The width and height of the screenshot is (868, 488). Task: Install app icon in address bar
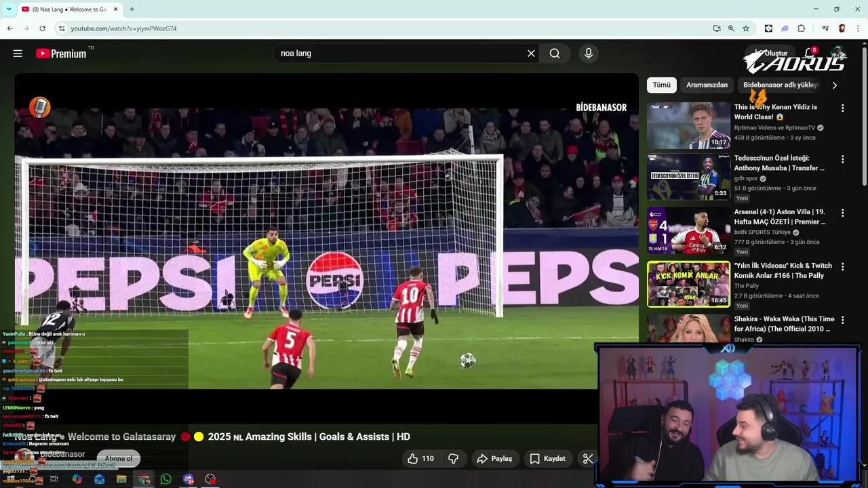coord(717,28)
